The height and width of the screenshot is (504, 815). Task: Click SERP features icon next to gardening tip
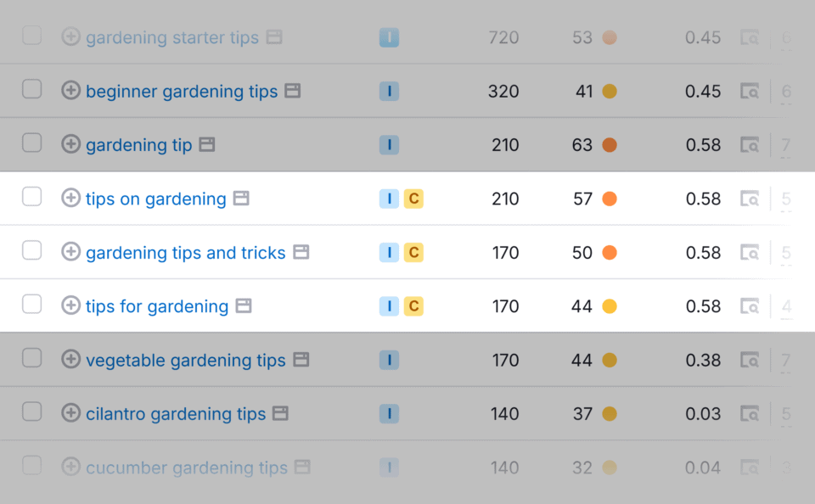pos(207,145)
